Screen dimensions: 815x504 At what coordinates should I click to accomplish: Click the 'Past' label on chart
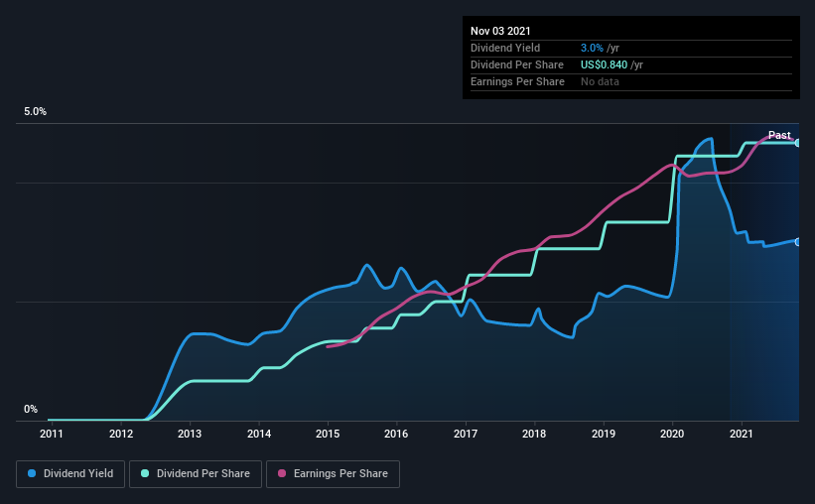(779, 135)
